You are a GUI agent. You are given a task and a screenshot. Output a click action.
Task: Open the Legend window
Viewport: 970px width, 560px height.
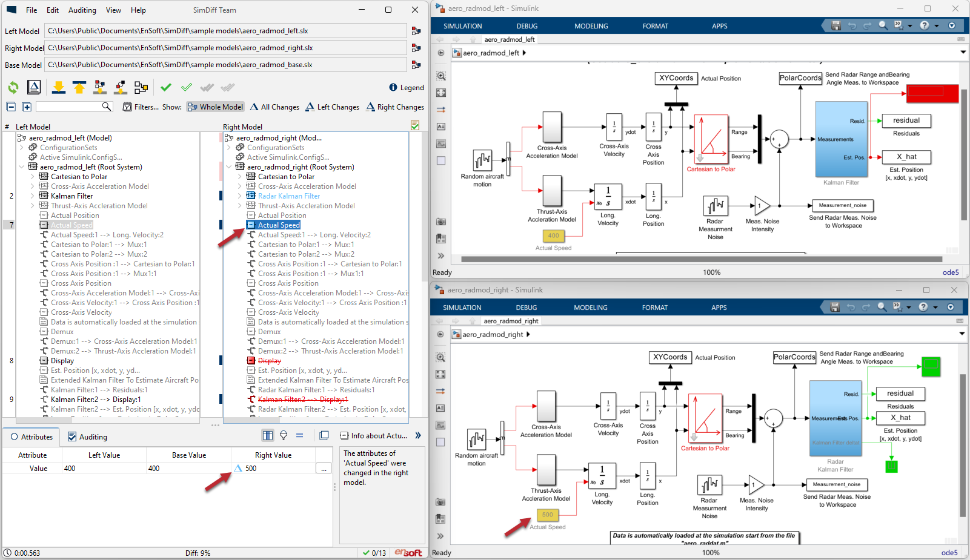point(407,87)
